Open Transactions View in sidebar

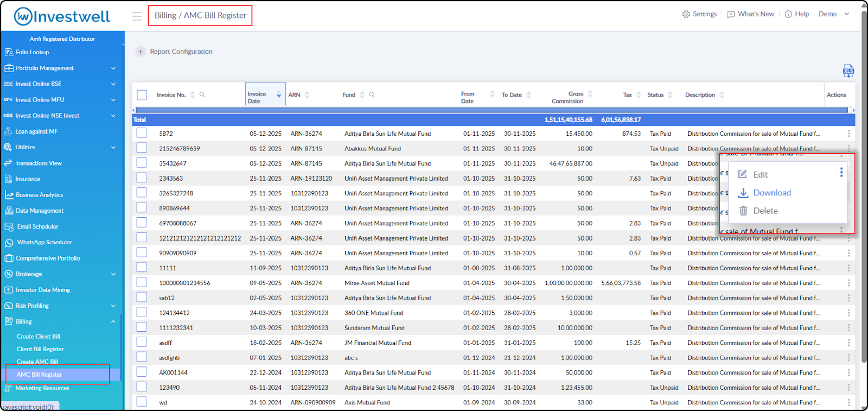39,163
